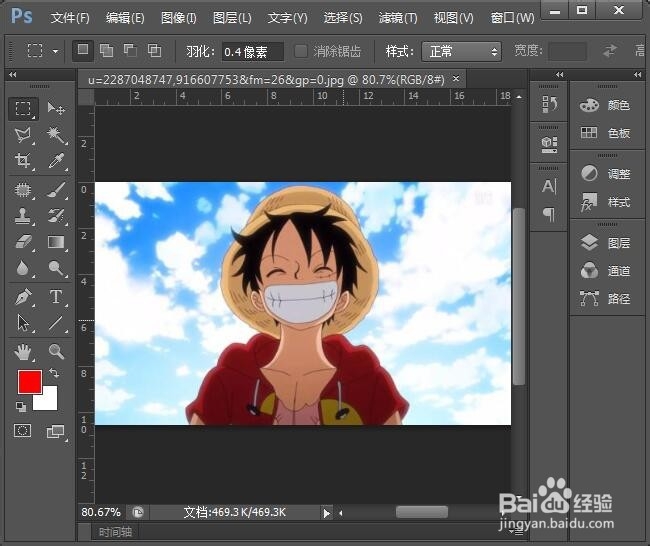
Task: Open the 颜色 color panel
Action: pos(605,105)
